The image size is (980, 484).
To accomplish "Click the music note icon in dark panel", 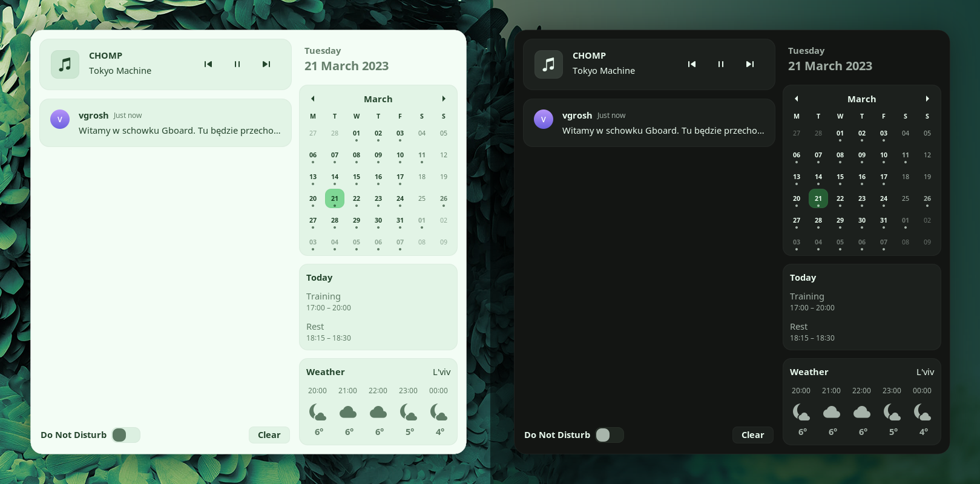I will pyautogui.click(x=548, y=65).
